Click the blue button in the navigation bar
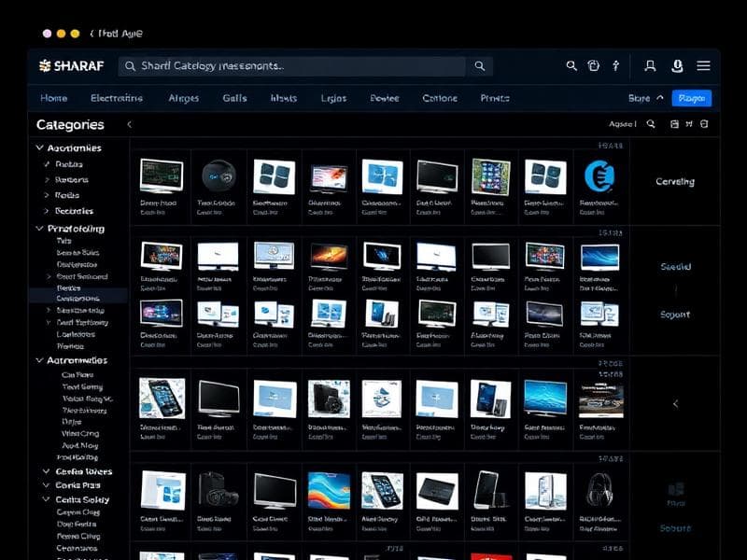The width and height of the screenshot is (747, 560). tap(692, 98)
